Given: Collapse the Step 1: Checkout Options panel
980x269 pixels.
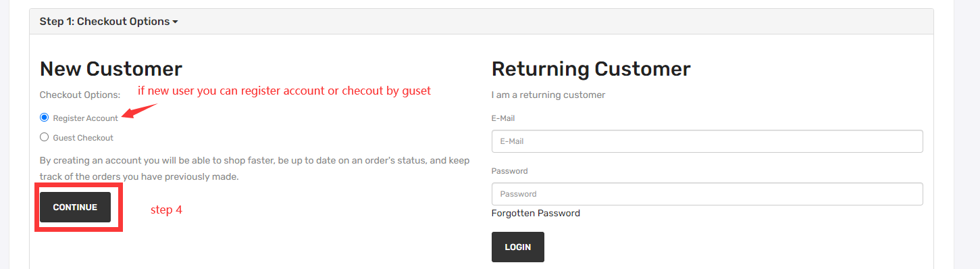Looking at the screenshot, I should tap(109, 22).
